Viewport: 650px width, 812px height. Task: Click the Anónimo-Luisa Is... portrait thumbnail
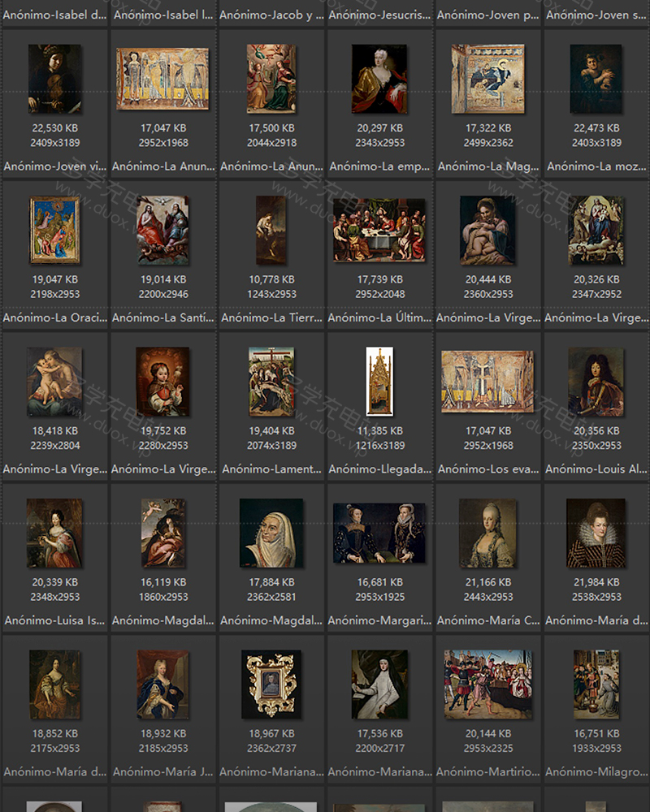54,533
